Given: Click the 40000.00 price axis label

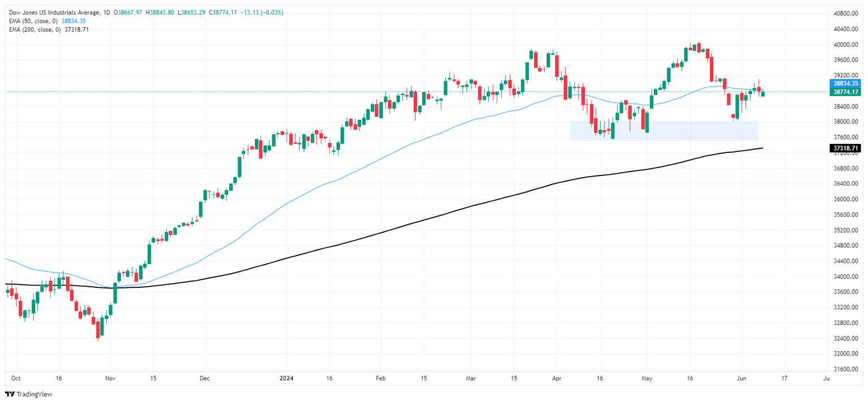Looking at the screenshot, I should [846, 45].
